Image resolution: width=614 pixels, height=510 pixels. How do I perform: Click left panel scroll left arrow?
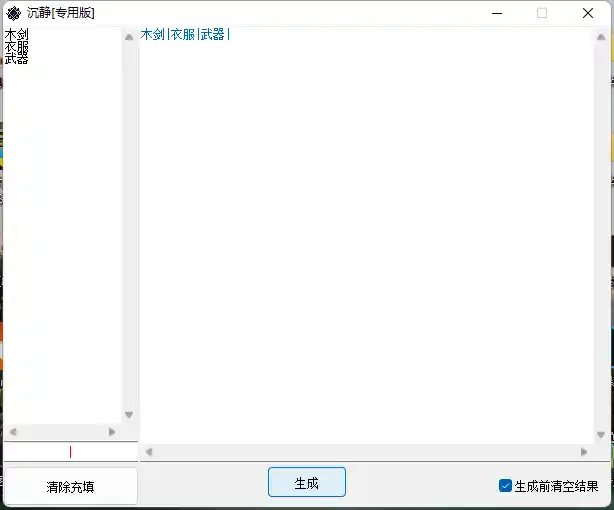[x=14, y=432]
